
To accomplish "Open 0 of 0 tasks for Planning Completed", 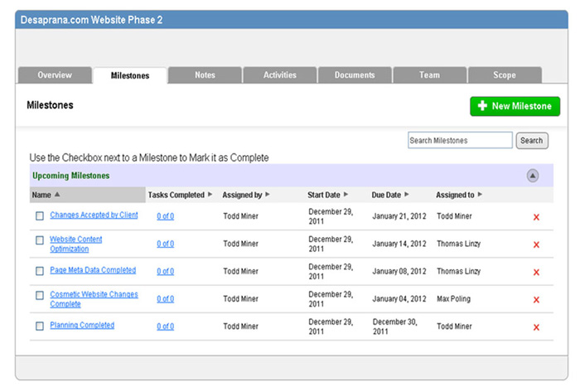I will (x=165, y=327).
